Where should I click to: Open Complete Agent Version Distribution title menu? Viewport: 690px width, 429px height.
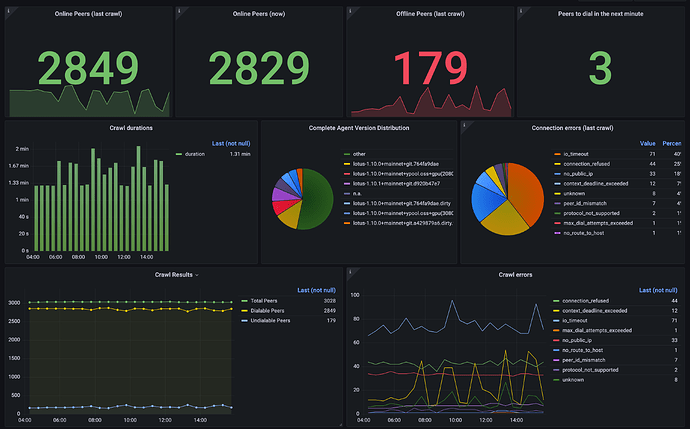[x=359, y=128]
